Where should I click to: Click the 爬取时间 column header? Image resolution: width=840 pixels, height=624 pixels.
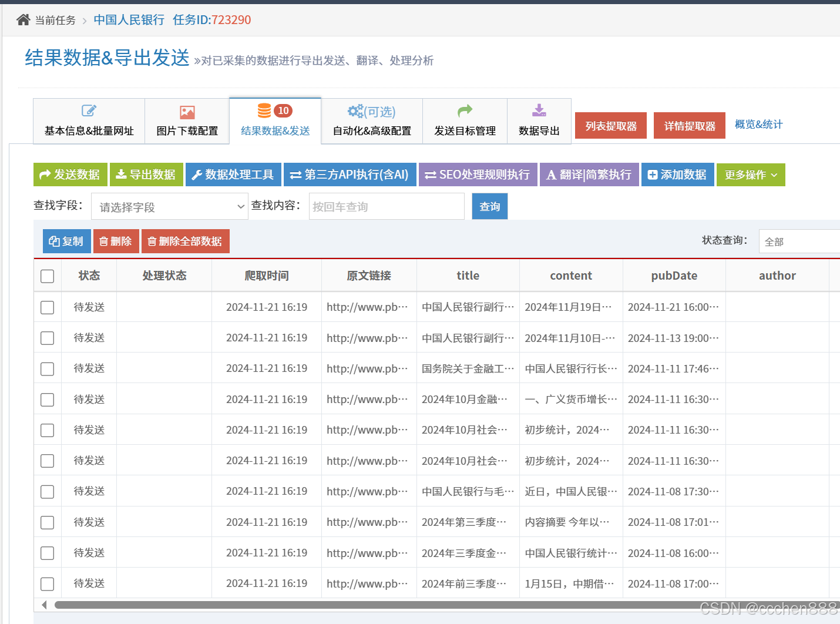[x=267, y=276]
